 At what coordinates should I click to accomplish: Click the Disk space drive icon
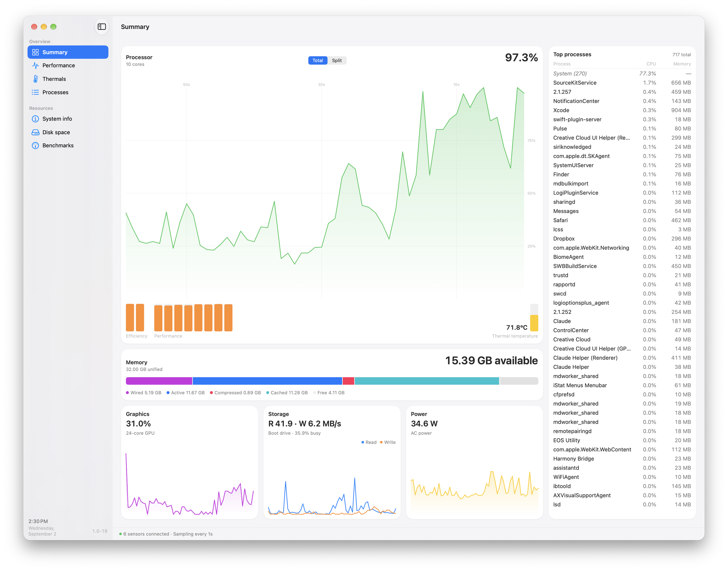click(x=35, y=132)
